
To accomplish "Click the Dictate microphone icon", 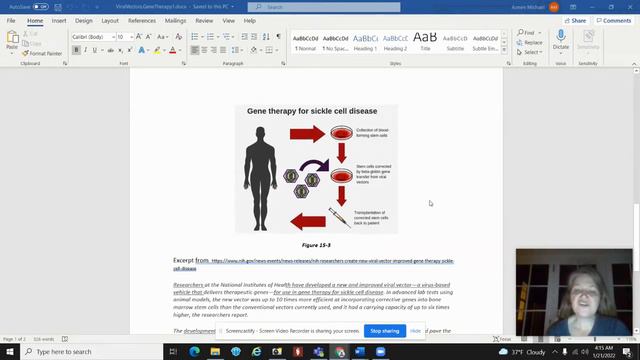I will [561, 36].
